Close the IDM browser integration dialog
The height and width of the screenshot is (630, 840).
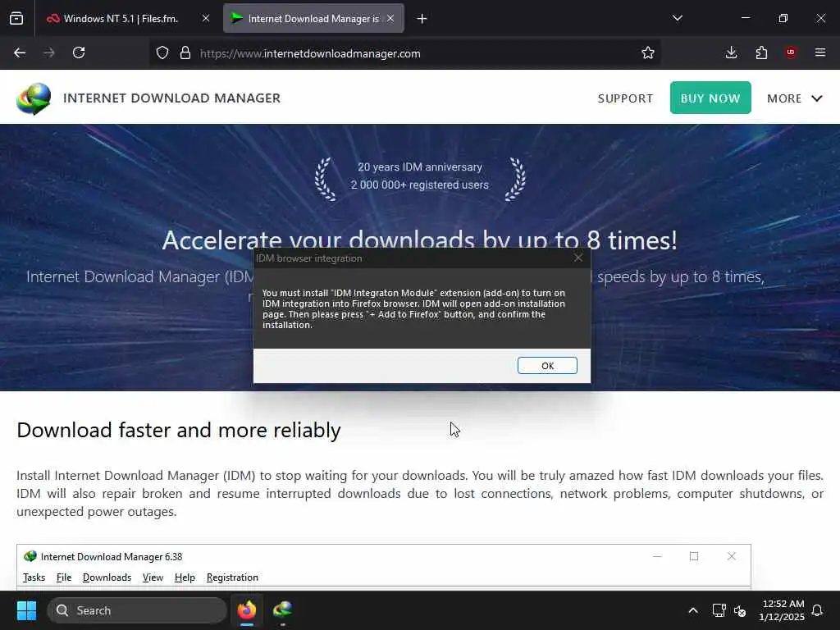(x=578, y=258)
